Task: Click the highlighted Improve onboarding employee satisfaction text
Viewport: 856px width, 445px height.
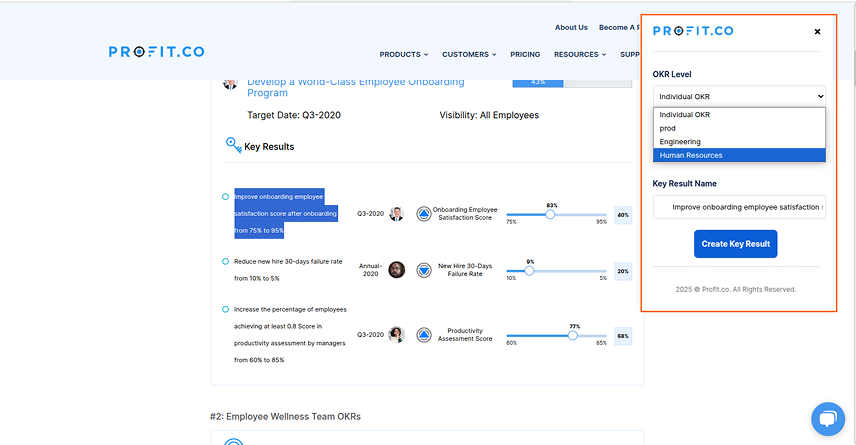Action: 286,213
